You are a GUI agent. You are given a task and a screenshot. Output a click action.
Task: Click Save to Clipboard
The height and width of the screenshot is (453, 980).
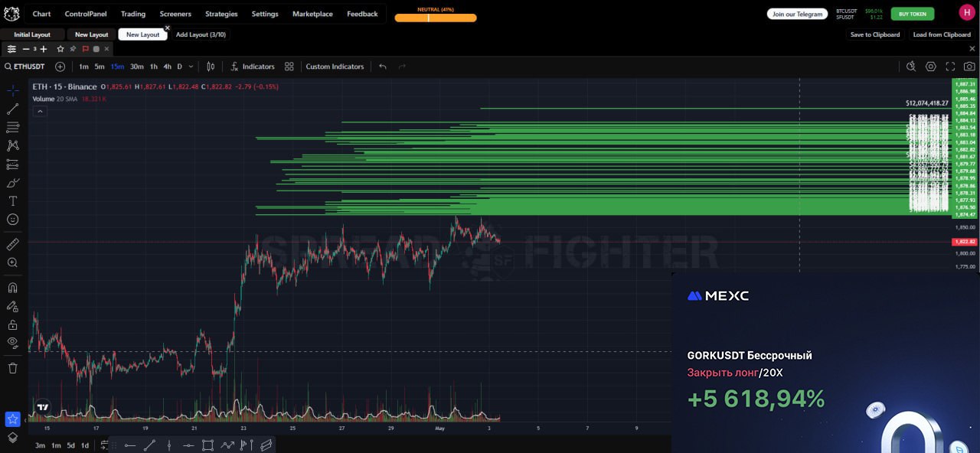[875, 34]
